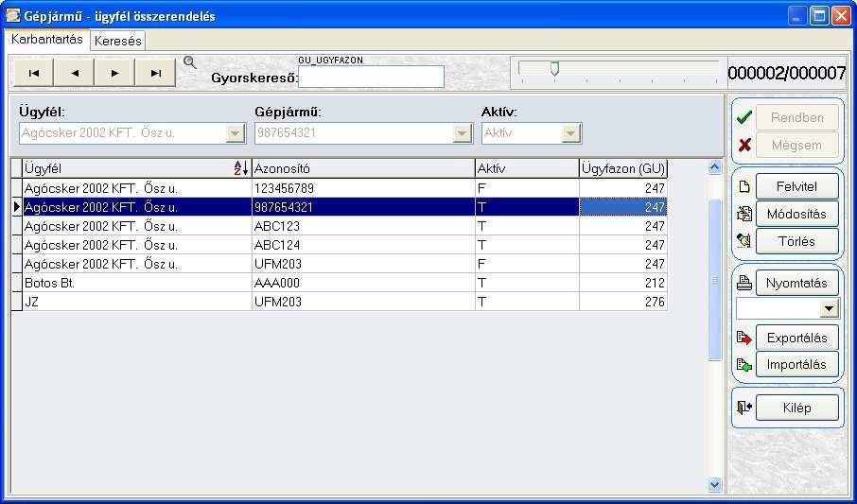Click the Exportálás button

[796, 338]
